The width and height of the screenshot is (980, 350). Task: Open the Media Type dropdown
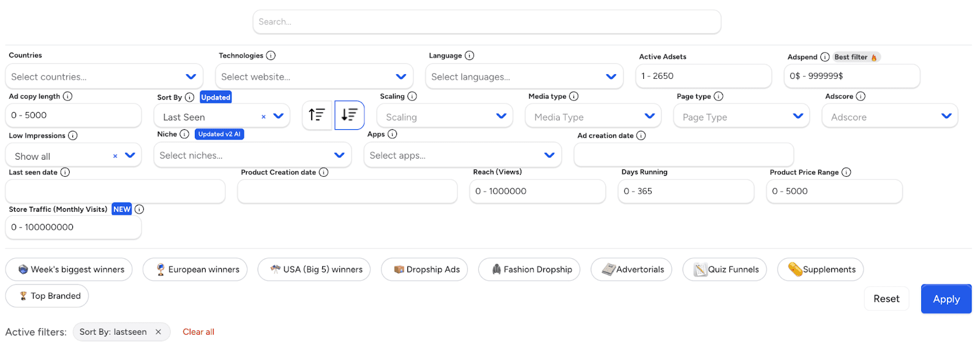point(593,116)
